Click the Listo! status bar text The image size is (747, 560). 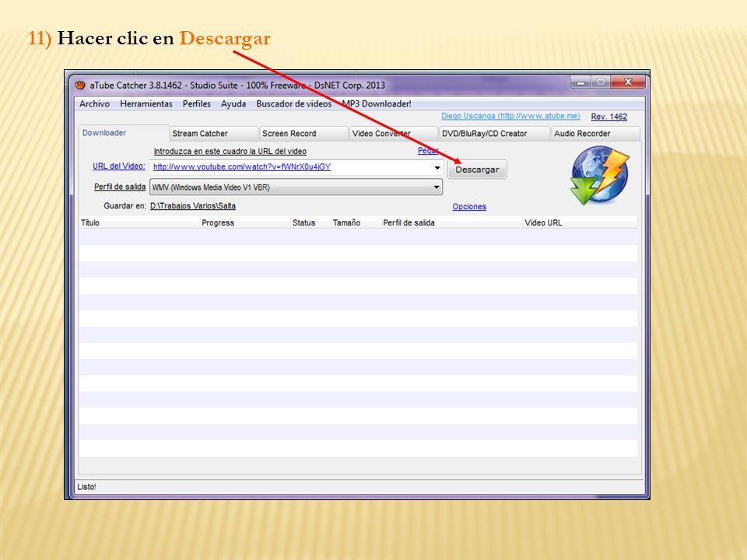[86, 487]
